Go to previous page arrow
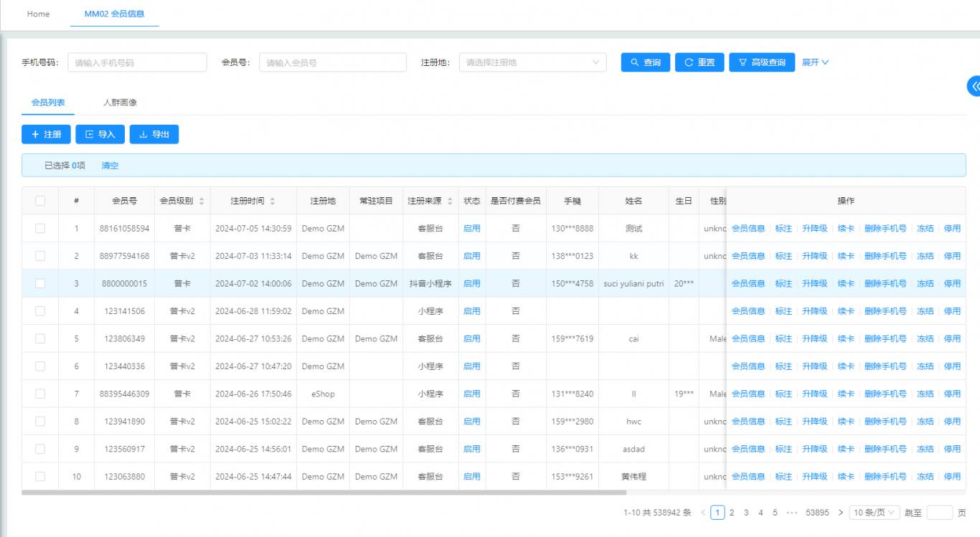This screenshot has height=537, width=980. 703,513
